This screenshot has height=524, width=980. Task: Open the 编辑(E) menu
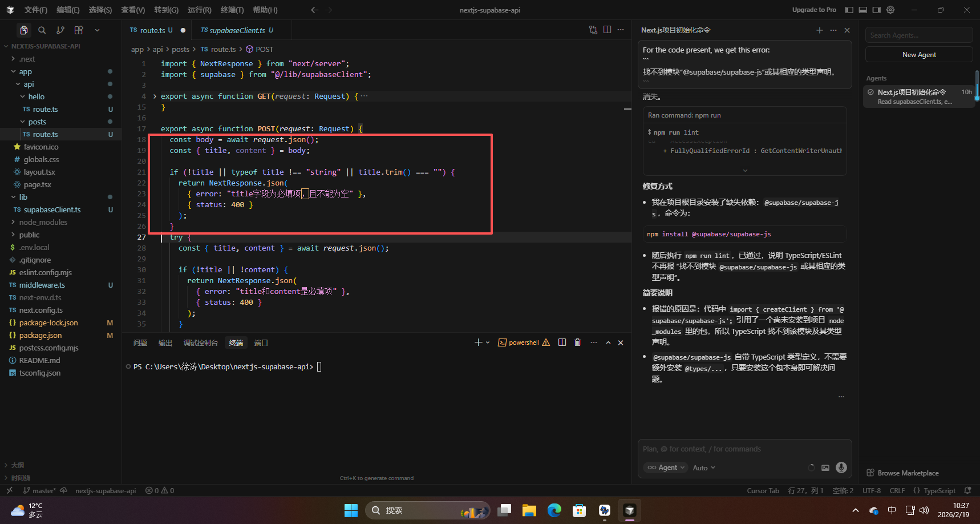point(68,10)
